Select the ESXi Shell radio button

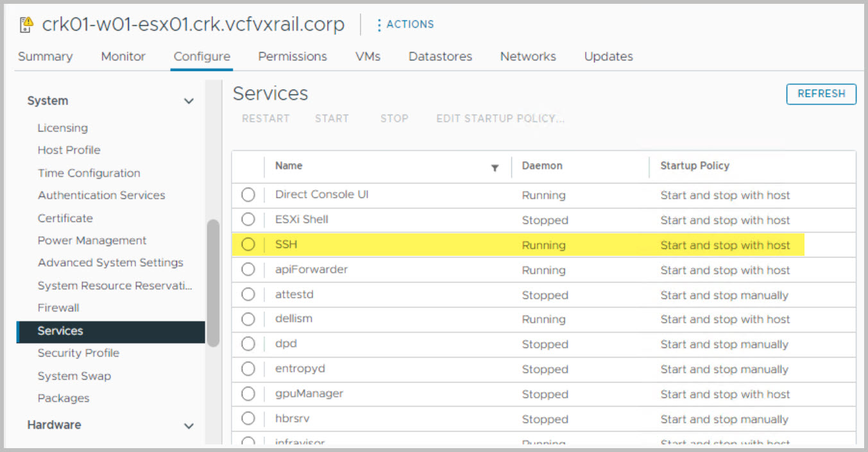click(x=248, y=220)
